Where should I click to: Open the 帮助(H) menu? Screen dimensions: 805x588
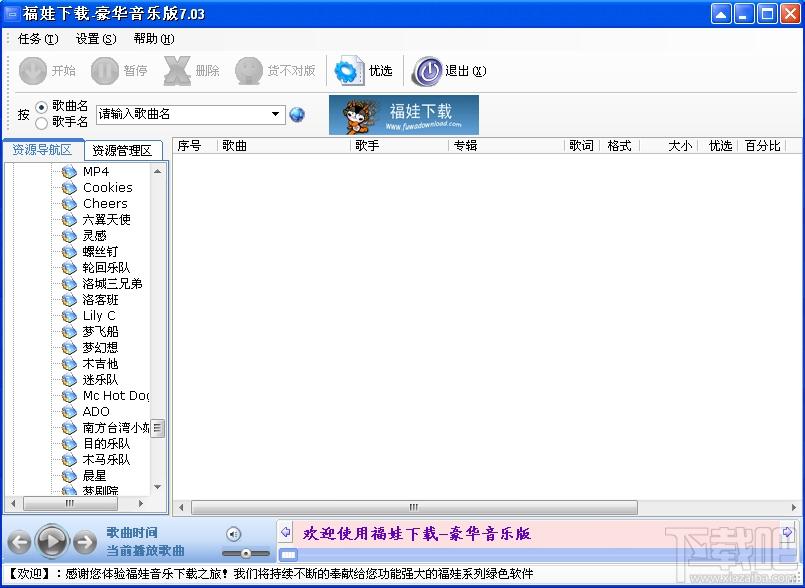(x=154, y=39)
